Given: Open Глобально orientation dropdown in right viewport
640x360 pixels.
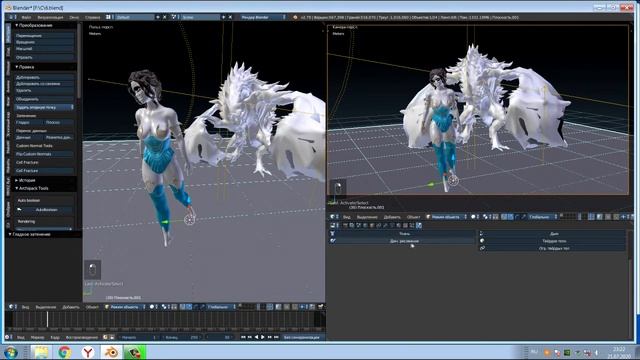Looking at the screenshot, I should pos(542,217).
